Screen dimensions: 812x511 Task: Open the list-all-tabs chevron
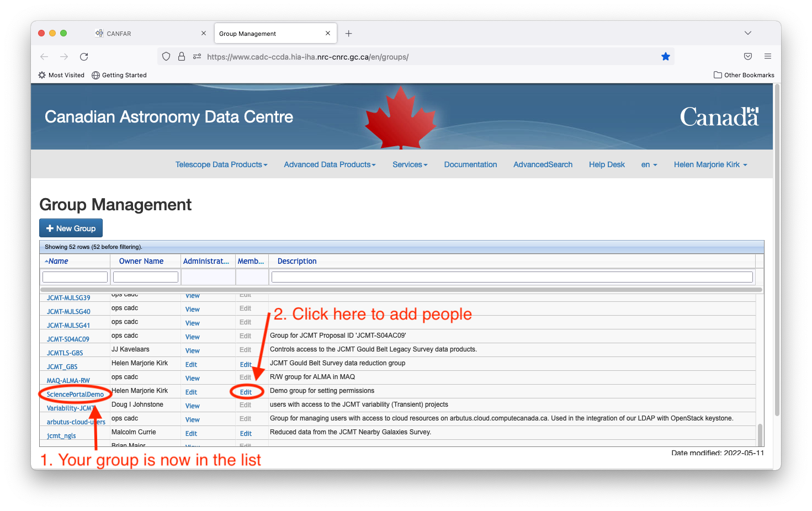point(748,33)
